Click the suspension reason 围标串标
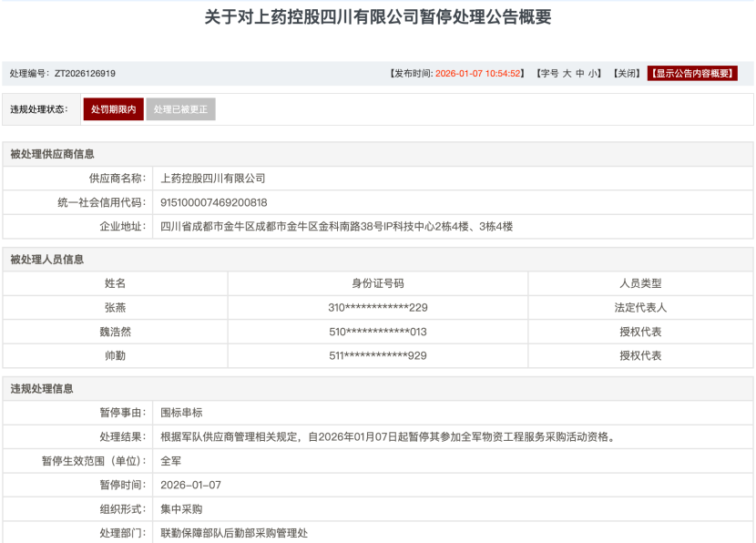 181,413
